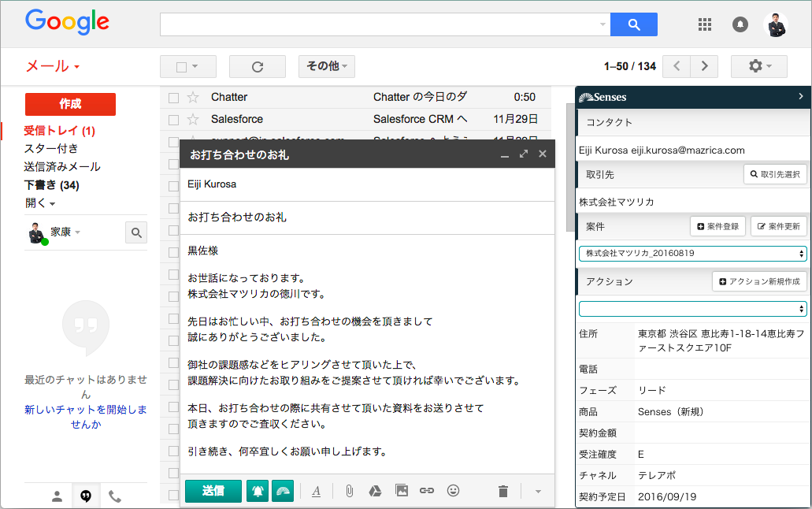Click the blue Google search button

pos(633,24)
